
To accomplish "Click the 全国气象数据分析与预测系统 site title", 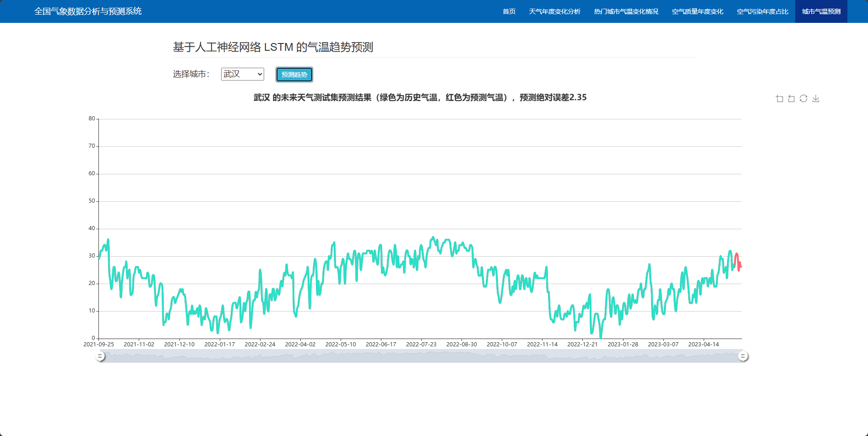I will point(88,11).
